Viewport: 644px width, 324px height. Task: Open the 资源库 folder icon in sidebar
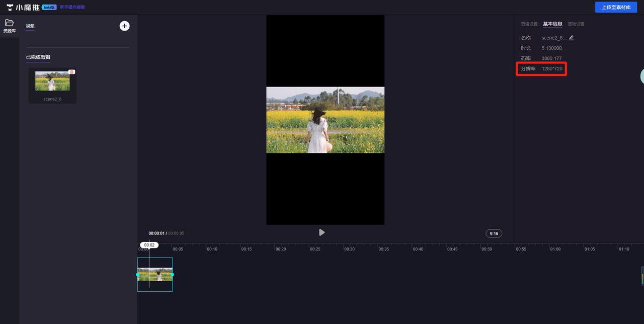pyautogui.click(x=9, y=23)
